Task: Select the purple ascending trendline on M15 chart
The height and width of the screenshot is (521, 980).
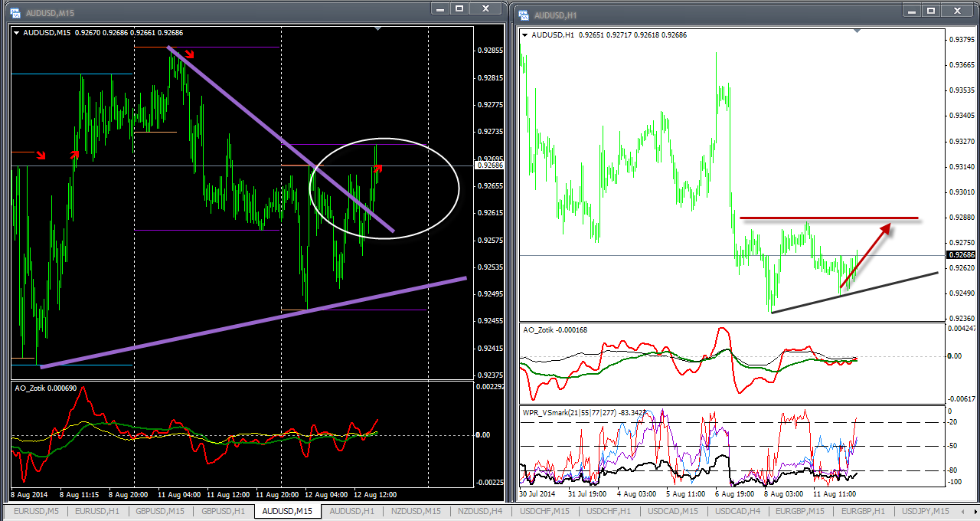Action: (253, 322)
